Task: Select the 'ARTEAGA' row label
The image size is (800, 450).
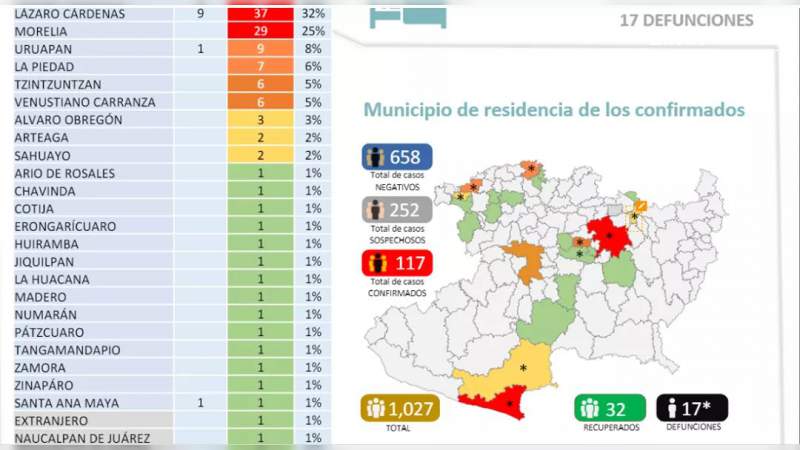Action: (x=41, y=138)
